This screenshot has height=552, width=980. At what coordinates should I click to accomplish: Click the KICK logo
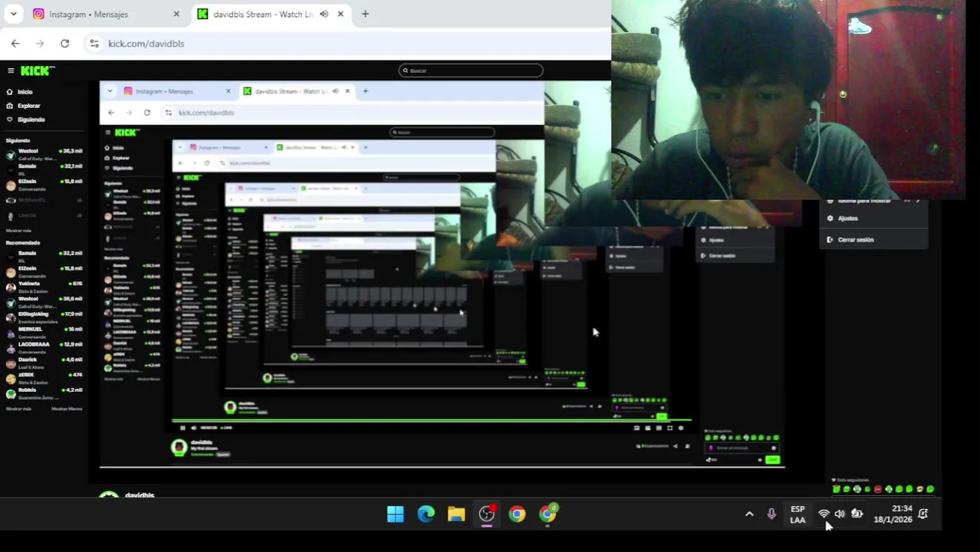click(x=37, y=71)
